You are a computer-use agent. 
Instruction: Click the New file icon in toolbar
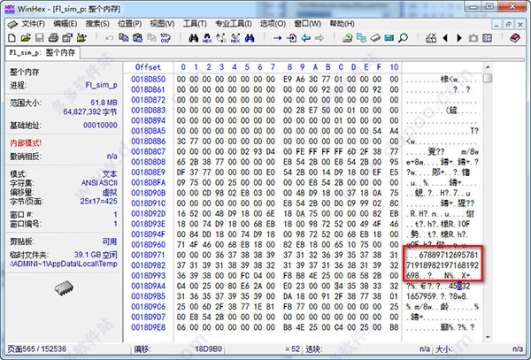pyautogui.click(x=12, y=38)
